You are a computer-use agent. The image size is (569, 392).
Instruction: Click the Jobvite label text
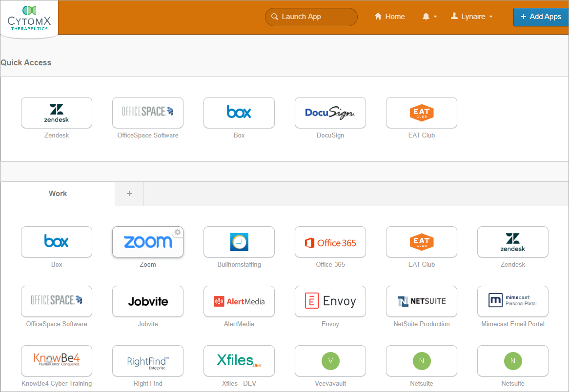tap(148, 324)
